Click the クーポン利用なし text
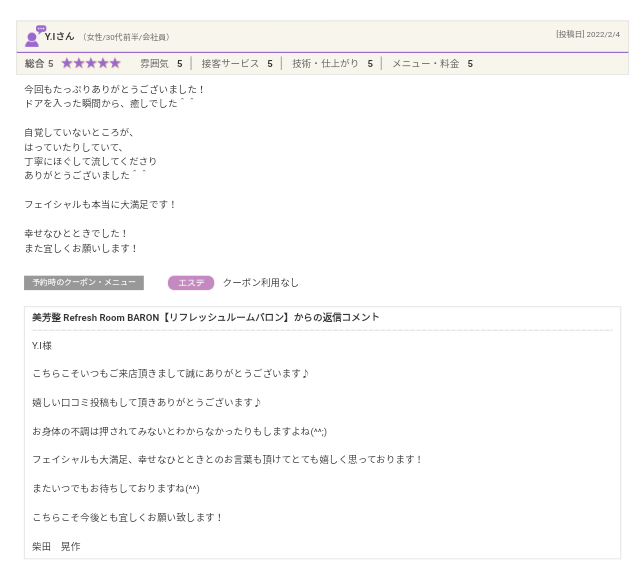 pos(260,283)
